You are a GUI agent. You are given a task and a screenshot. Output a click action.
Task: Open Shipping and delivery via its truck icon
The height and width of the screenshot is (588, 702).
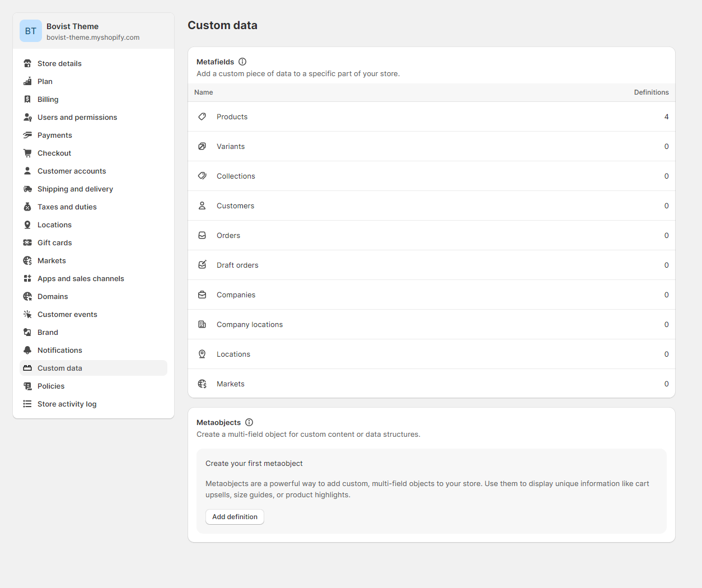pyautogui.click(x=27, y=189)
